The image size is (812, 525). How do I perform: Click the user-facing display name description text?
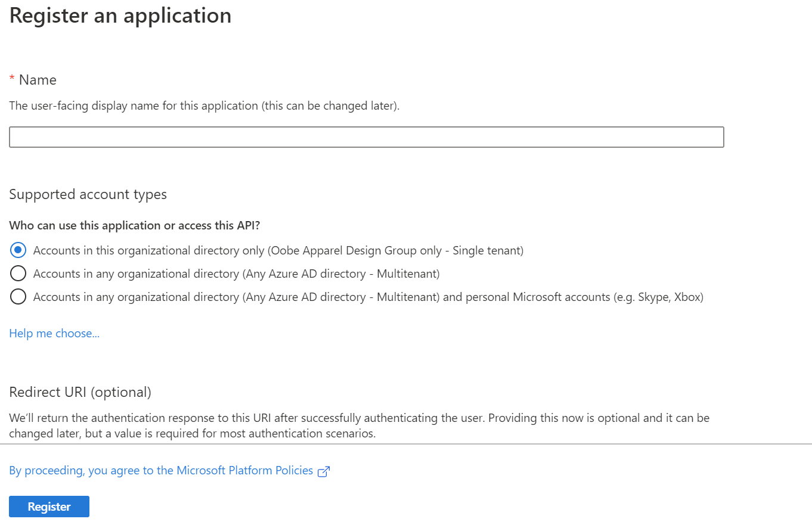click(204, 106)
